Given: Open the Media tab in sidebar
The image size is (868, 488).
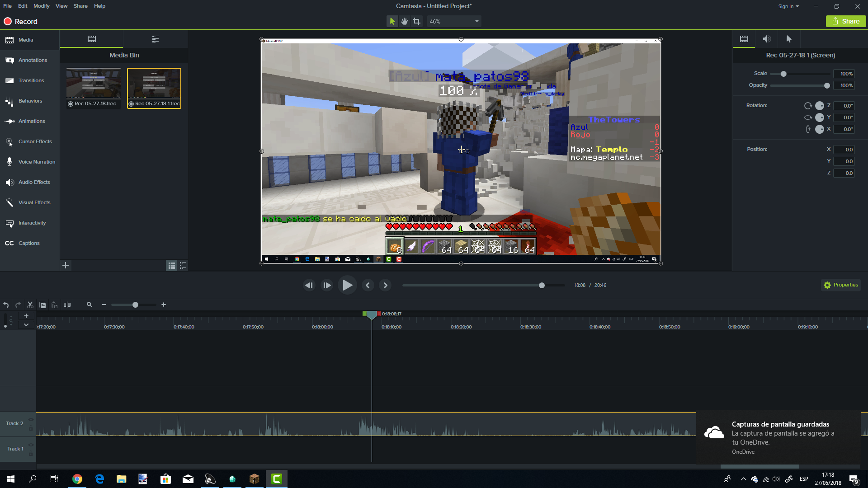Looking at the screenshot, I should [x=29, y=40].
